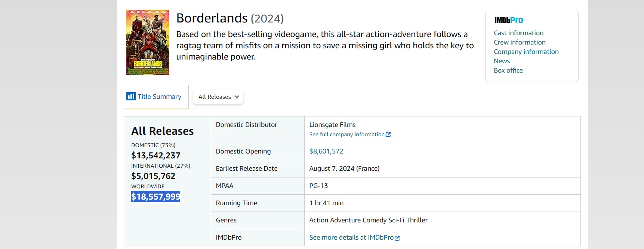Viewport: 644px width, 249px height.
Task: Click the Running Time row label
Action: [236, 203]
